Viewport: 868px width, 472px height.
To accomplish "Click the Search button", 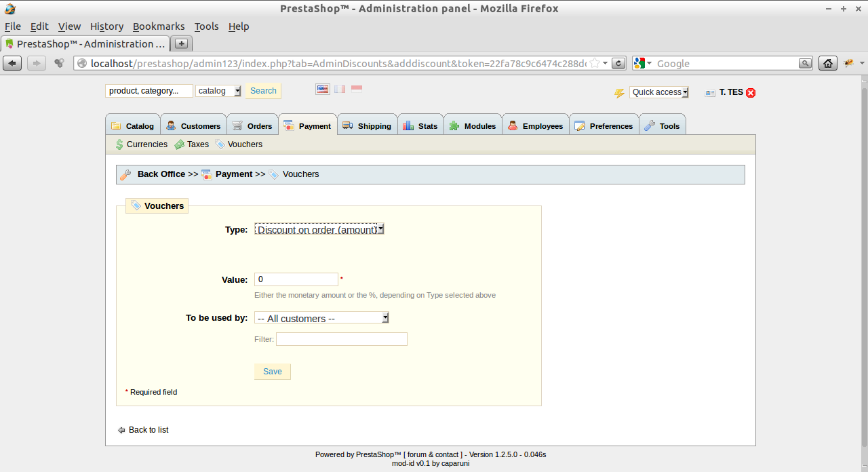I will (263, 91).
